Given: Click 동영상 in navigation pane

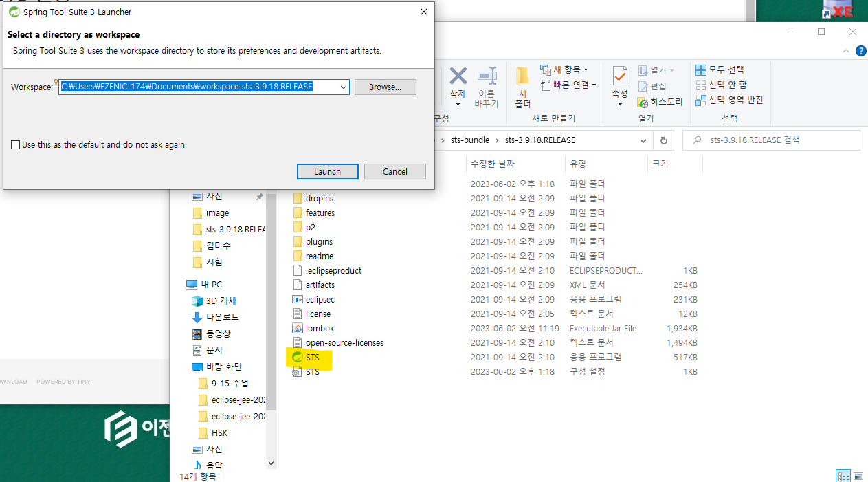Looking at the screenshot, I should [x=219, y=333].
